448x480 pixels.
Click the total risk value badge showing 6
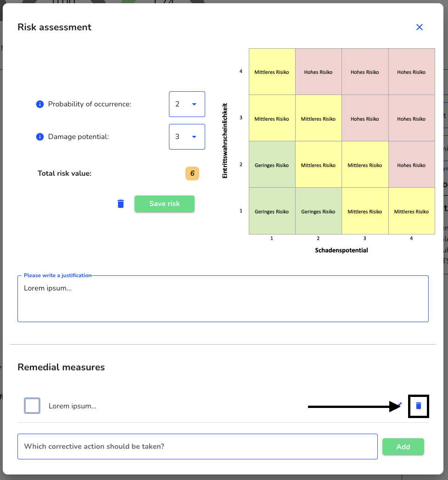(192, 173)
